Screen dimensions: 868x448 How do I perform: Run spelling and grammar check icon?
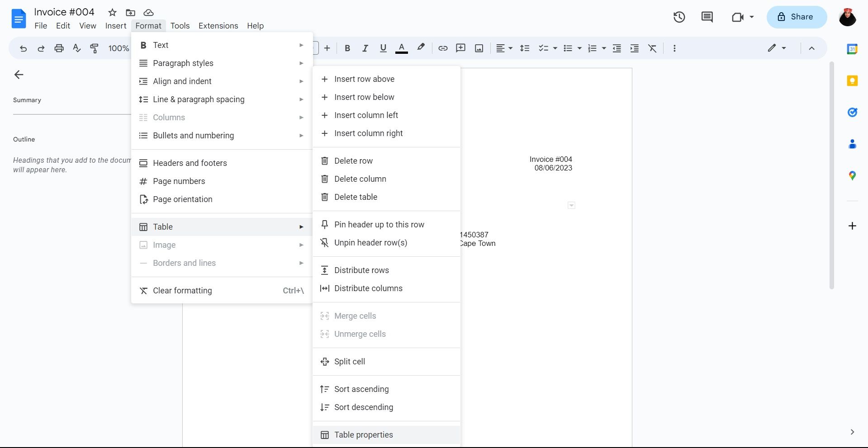point(77,48)
